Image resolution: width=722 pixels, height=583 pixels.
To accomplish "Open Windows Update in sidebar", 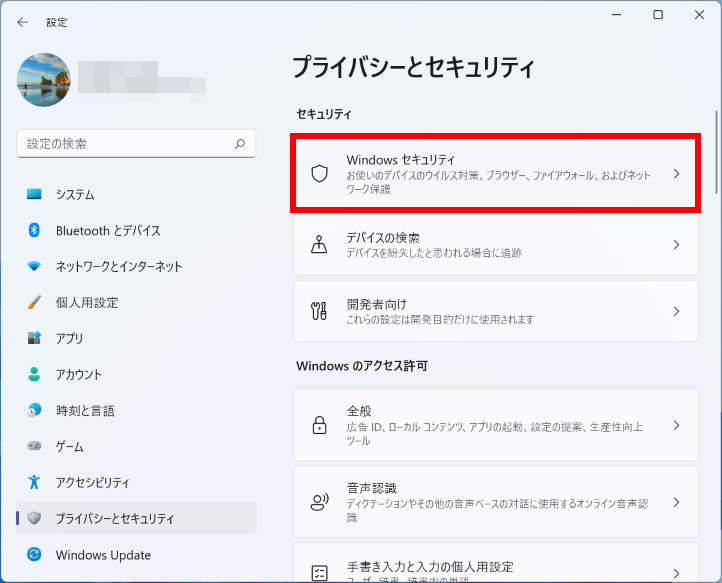I will pyautogui.click(x=136, y=555).
